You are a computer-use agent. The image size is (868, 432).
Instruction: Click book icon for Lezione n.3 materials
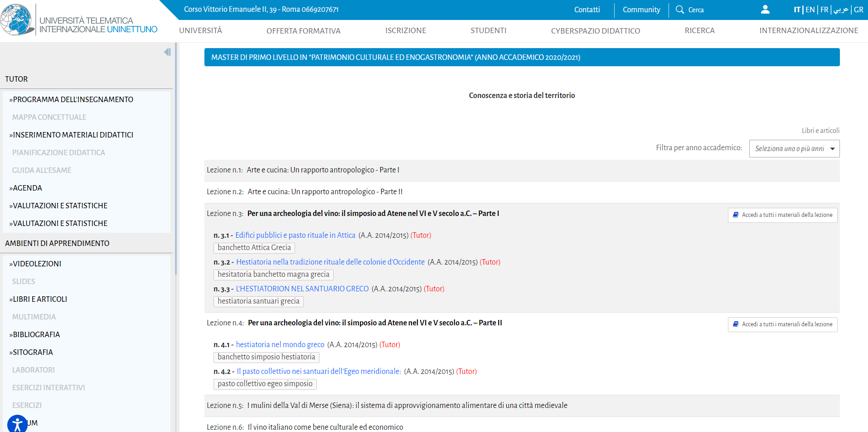736,215
